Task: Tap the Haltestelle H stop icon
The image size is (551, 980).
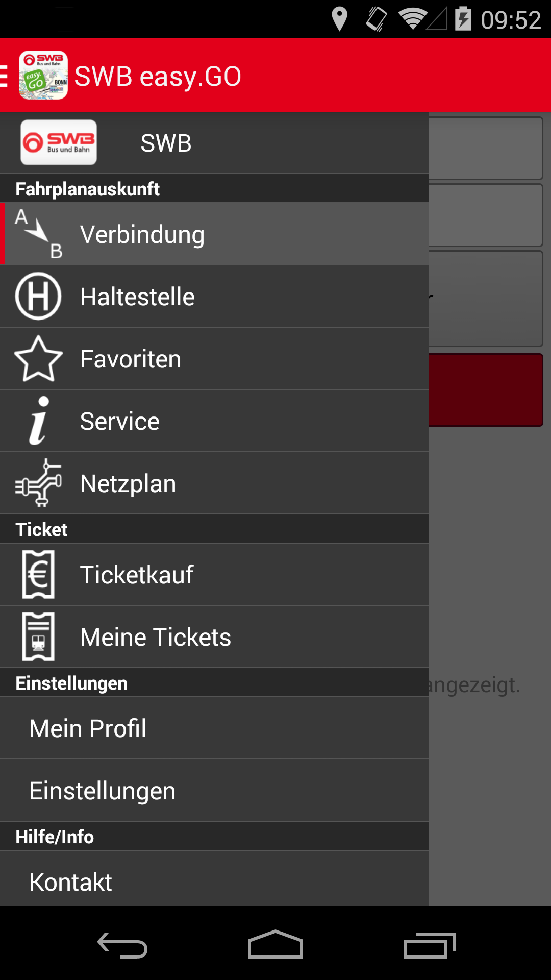Action: 38,296
